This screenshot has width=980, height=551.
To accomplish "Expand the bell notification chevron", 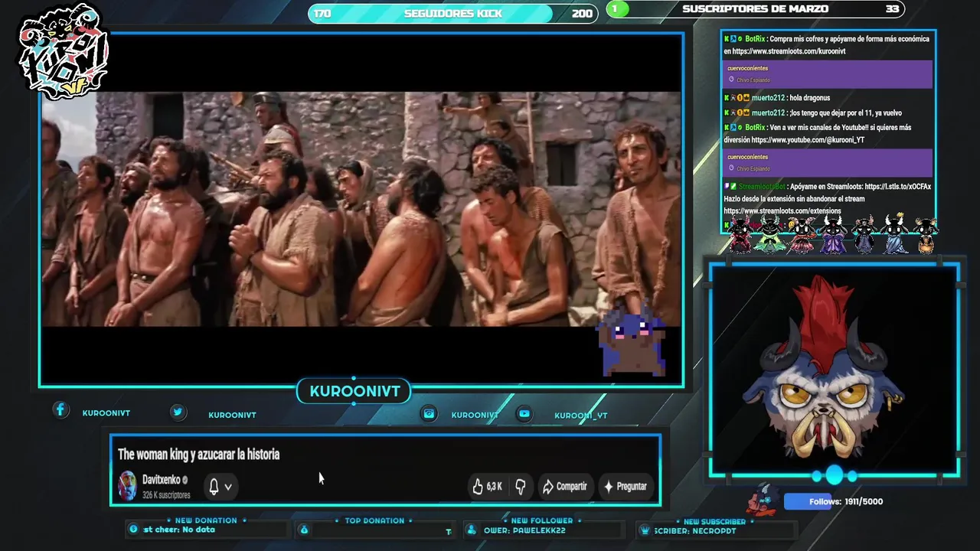I will (228, 487).
